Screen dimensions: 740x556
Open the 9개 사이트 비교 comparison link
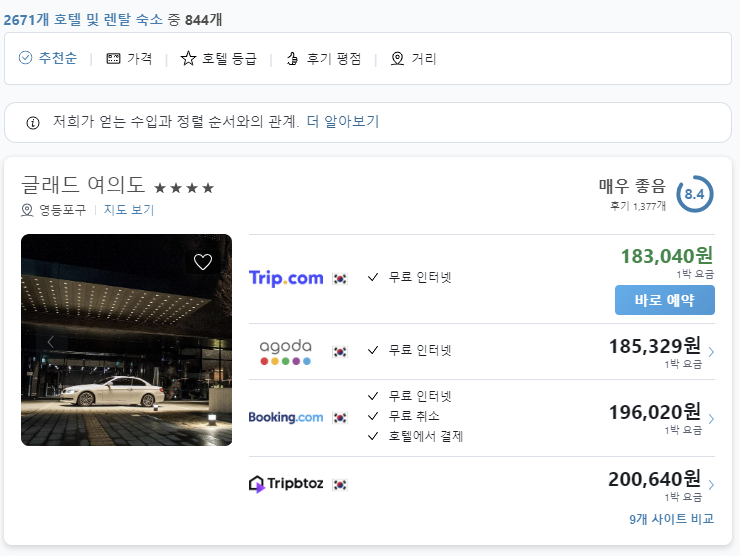click(x=671, y=519)
